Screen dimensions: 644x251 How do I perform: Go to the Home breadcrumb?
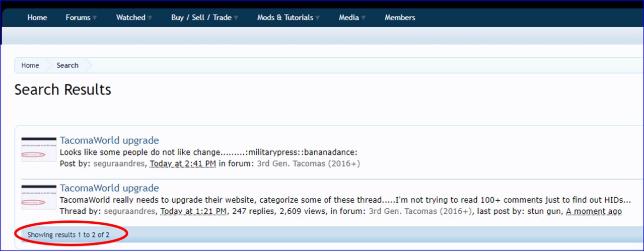(30, 65)
